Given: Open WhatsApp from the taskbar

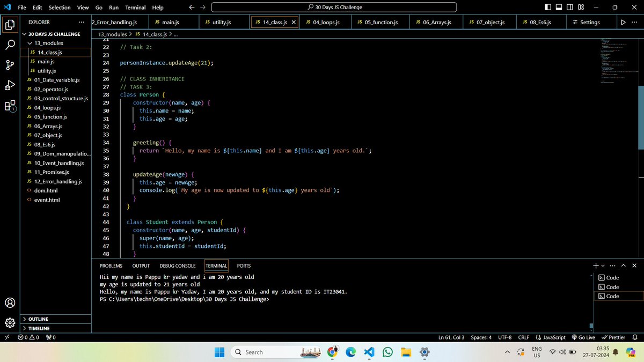Looking at the screenshot, I should [387, 352].
